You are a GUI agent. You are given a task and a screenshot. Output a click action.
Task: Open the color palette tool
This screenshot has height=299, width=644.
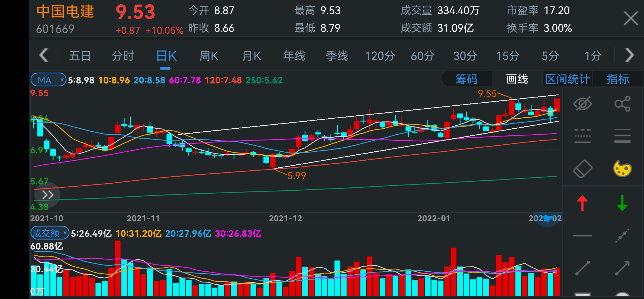point(622,169)
